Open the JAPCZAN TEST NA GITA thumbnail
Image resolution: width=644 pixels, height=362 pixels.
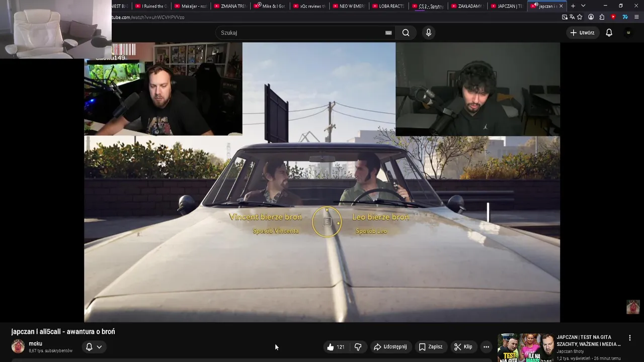525,347
